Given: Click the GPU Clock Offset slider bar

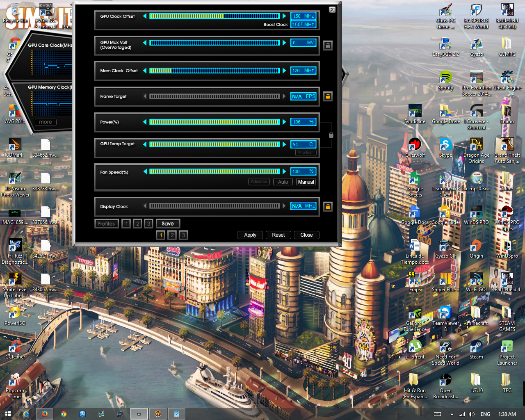Looking at the screenshot, I should (215, 16).
